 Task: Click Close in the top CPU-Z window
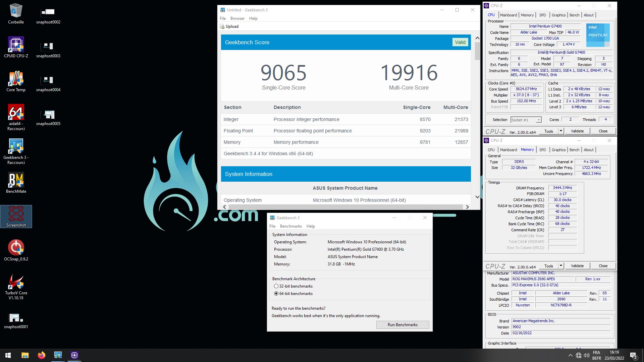603,131
